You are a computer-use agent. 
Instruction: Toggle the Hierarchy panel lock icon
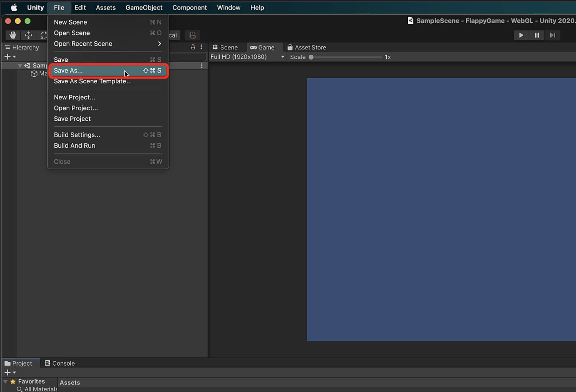[193, 47]
